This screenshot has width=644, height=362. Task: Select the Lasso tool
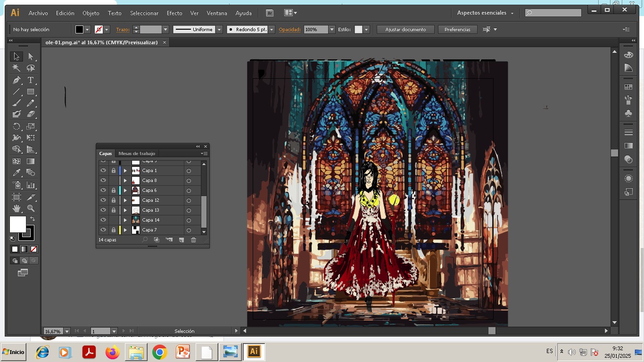[x=31, y=68]
